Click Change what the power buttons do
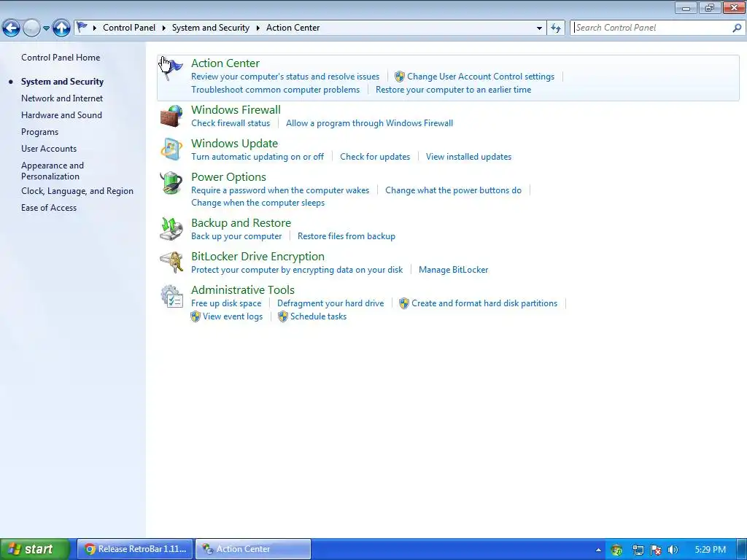This screenshot has width=747, height=560. pos(453,190)
